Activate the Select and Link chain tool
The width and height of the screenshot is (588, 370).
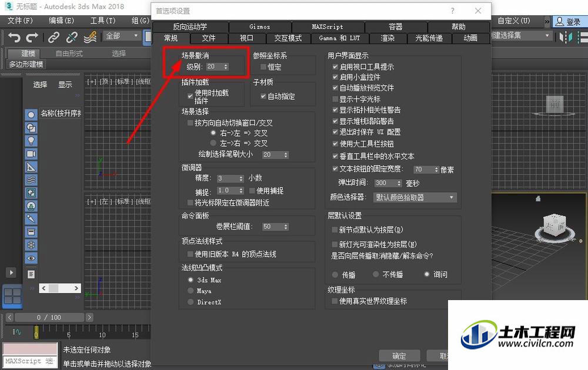(54, 37)
